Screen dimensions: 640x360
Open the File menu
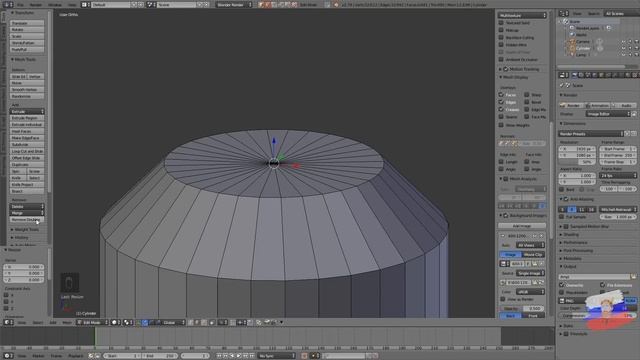(x=20, y=4)
